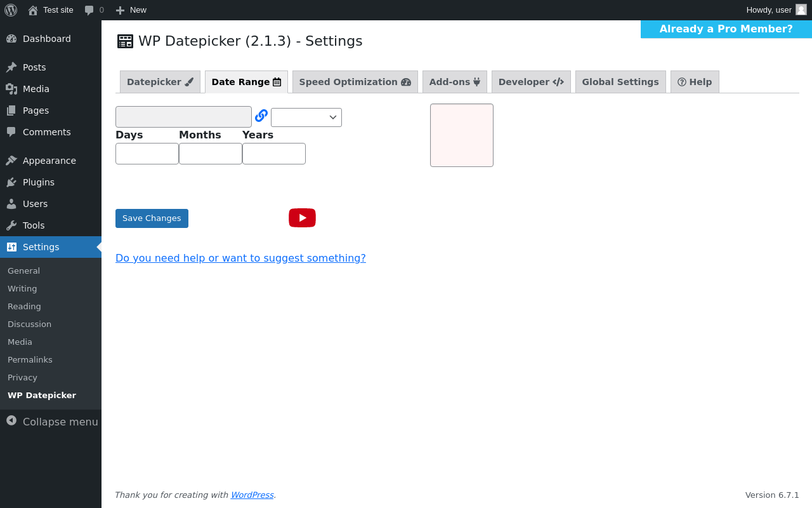The image size is (812, 508).
Task: Open the comments bubble in admin bar
Action: point(94,10)
